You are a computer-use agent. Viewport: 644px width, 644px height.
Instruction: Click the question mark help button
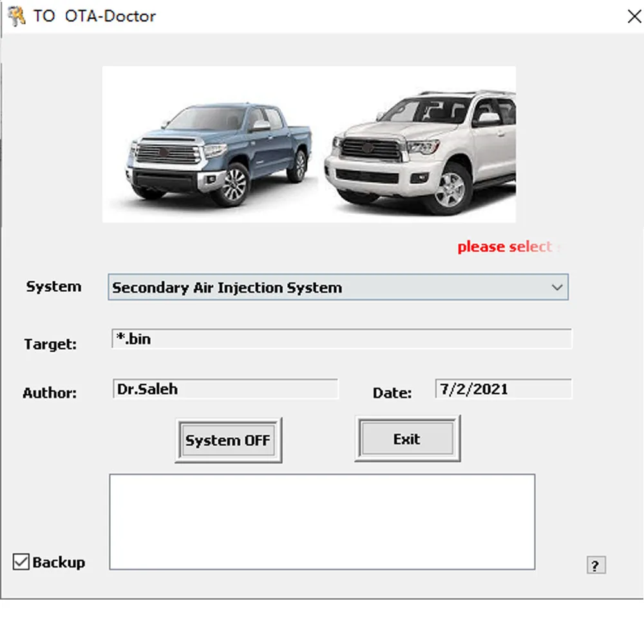point(596,565)
